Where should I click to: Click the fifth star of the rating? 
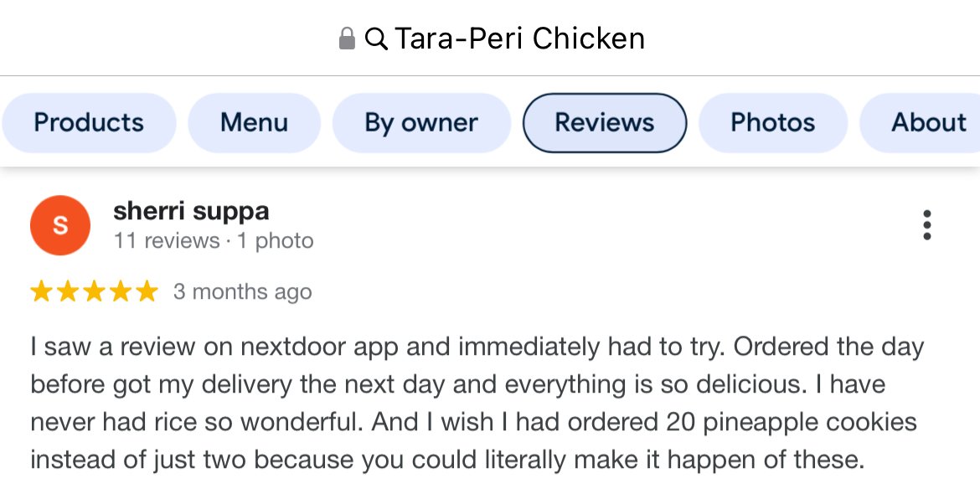click(x=147, y=291)
